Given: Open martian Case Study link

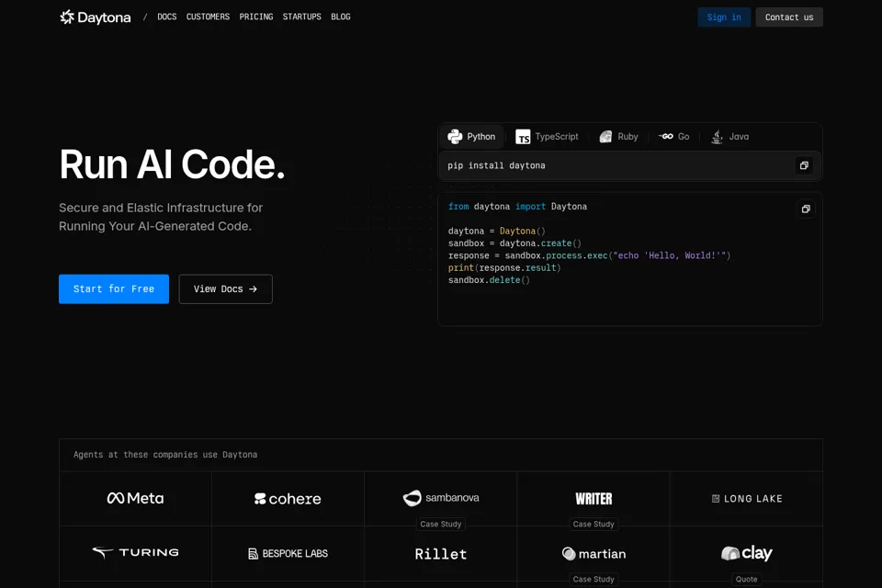Looking at the screenshot, I should click(x=594, y=579).
